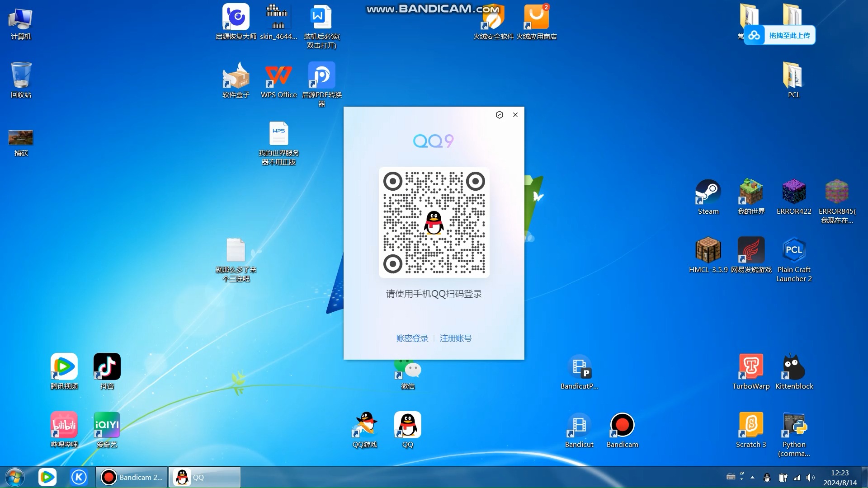Open the 软件盒子 shortcut
This screenshot has width=868, height=488.
pos(236,80)
